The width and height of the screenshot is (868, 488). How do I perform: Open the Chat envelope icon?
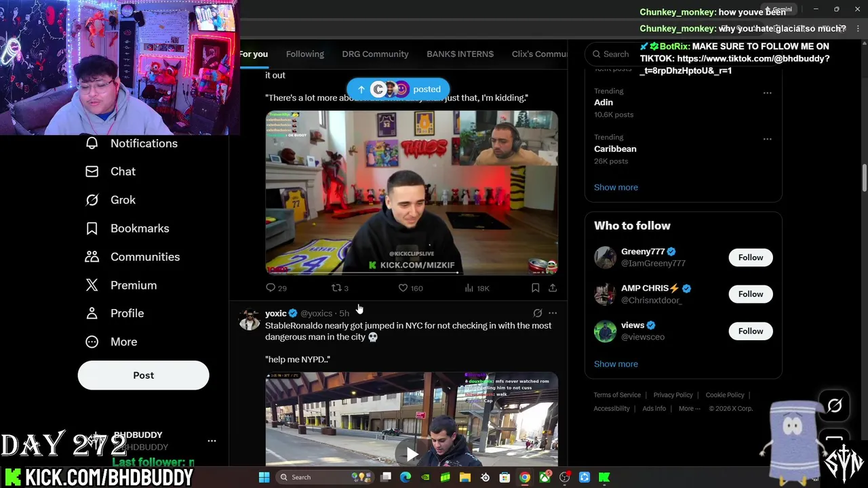pos(92,171)
